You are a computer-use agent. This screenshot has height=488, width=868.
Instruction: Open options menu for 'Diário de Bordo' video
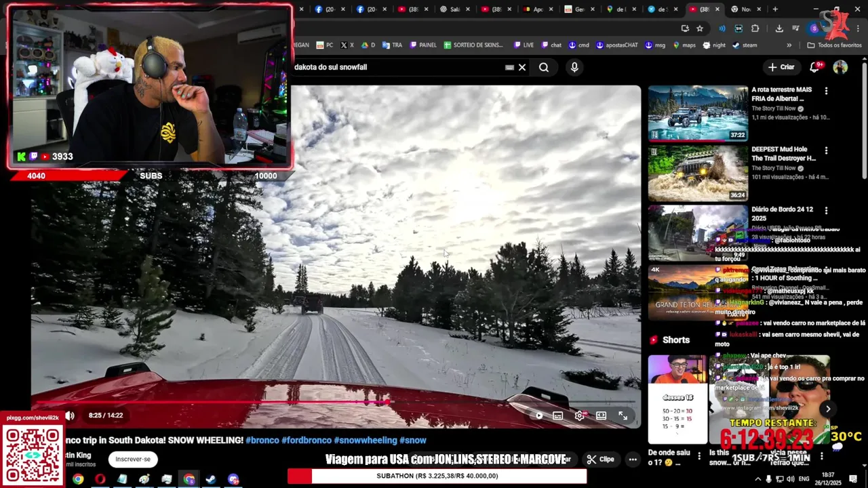(x=826, y=210)
